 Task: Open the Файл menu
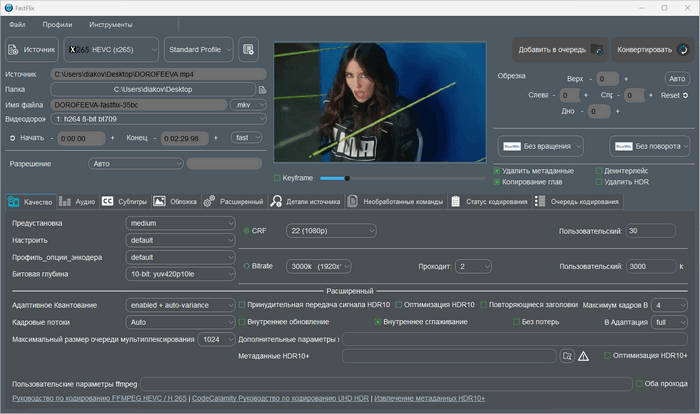pos(17,25)
